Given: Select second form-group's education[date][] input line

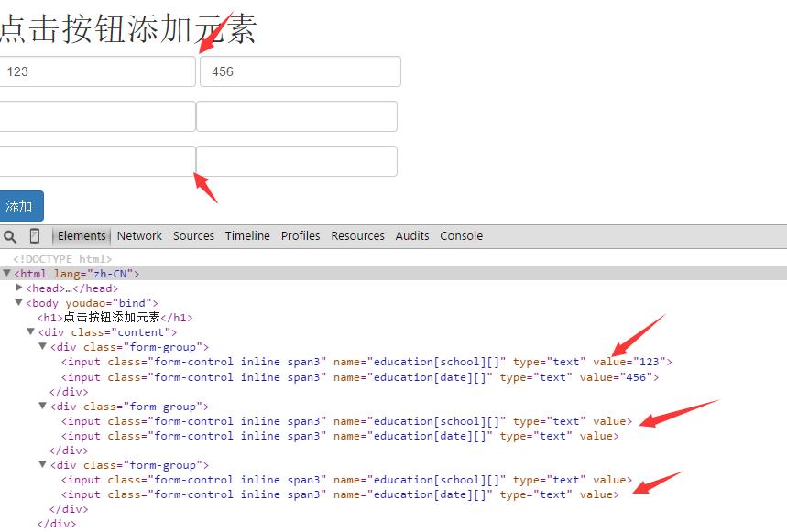Looking at the screenshot, I should [x=340, y=436].
